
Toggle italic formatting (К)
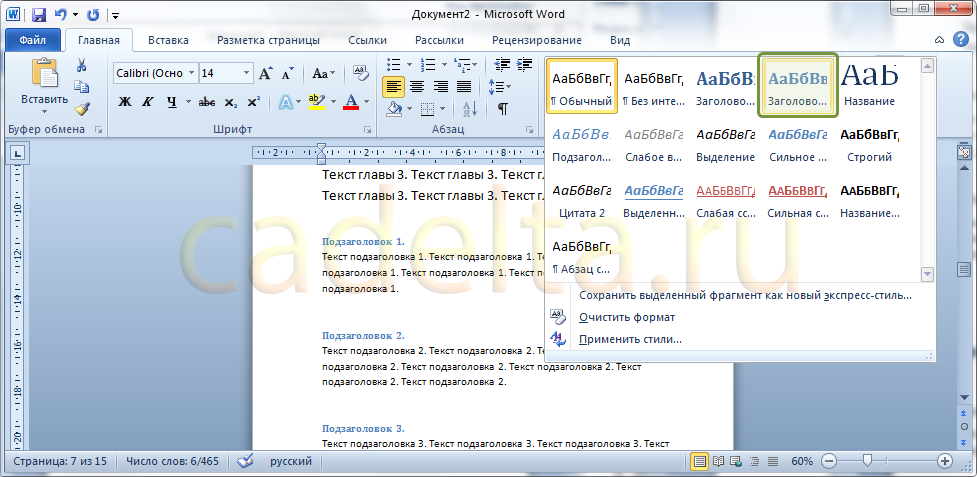(x=148, y=102)
